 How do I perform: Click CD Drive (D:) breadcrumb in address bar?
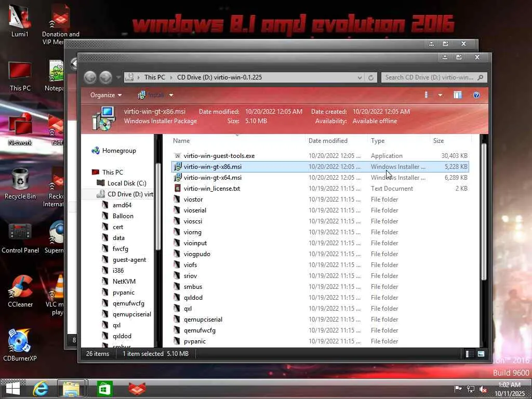[x=219, y=77]
